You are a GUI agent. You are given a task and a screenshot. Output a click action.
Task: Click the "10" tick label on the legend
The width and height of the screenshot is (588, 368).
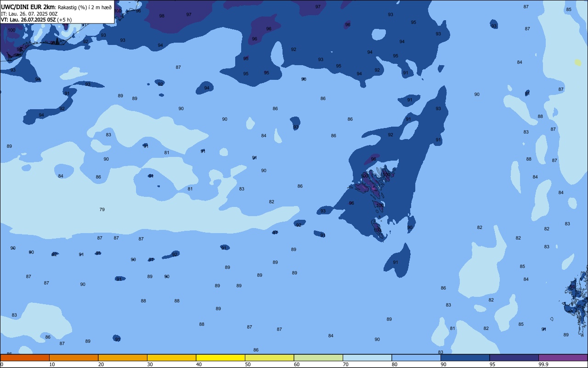52,364
